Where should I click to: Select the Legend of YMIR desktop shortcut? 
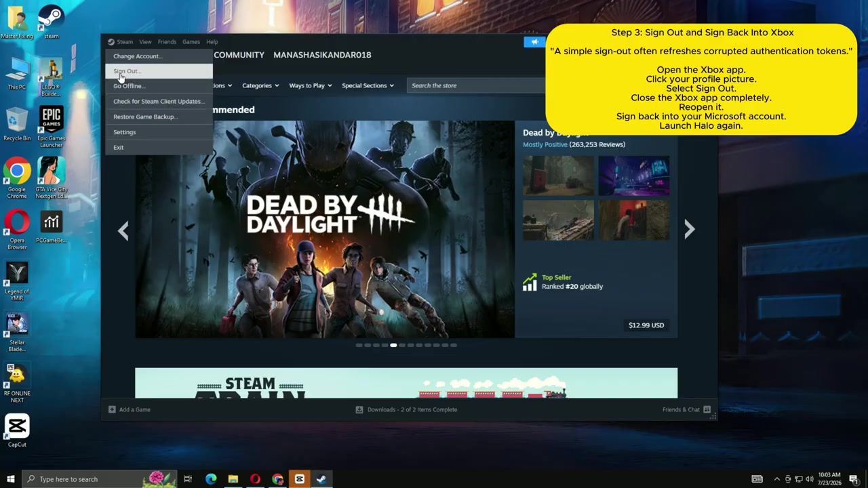(x=17, y=281)
